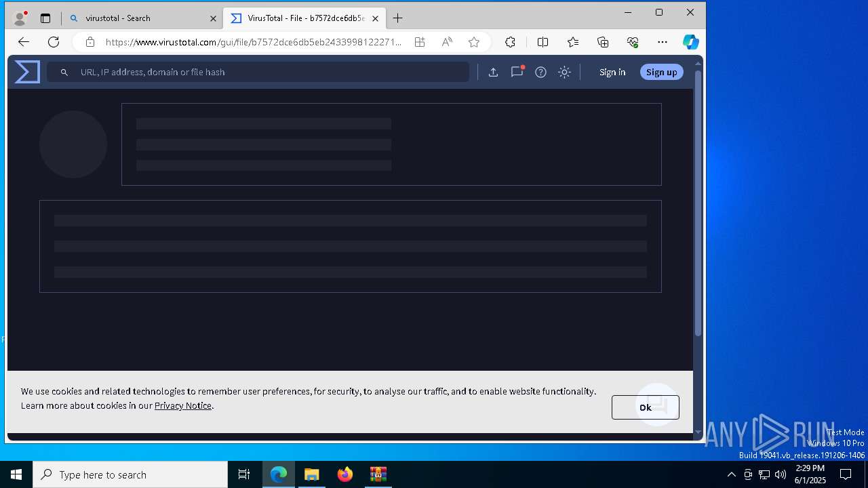Image resolution: width=868 pixels, height=488 pixels.
Task: Show hidden tray icons chevron
Action: 731,474
